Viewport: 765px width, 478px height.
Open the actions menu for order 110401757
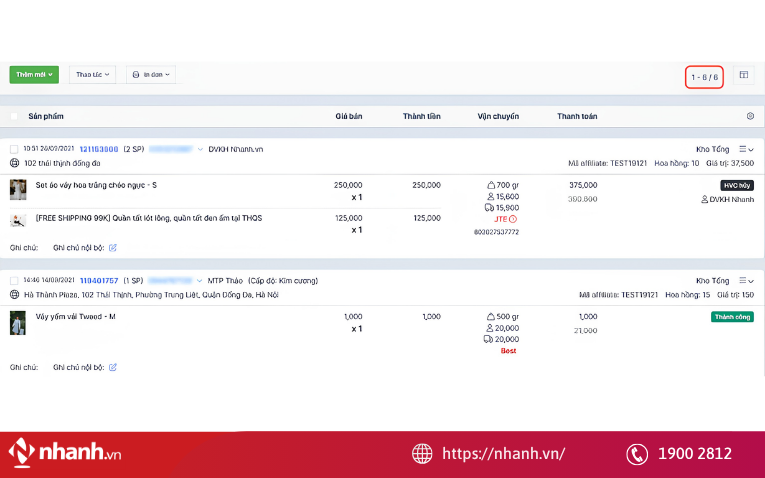click(746, 281)
